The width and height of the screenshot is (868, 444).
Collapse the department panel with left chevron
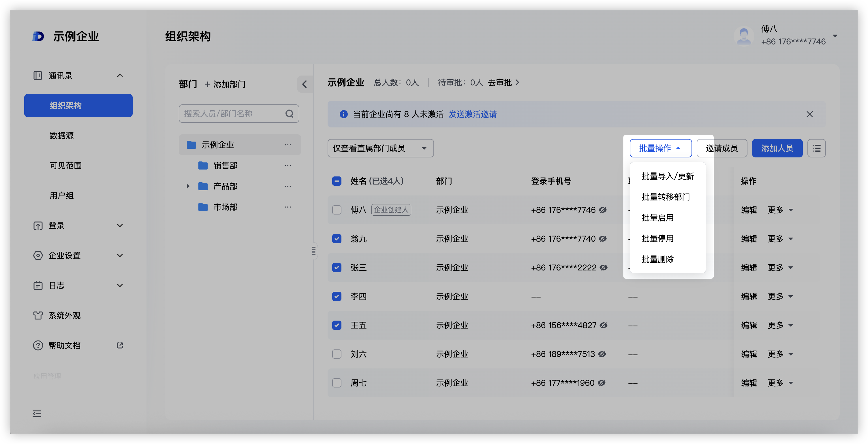[x=305, y=84]
